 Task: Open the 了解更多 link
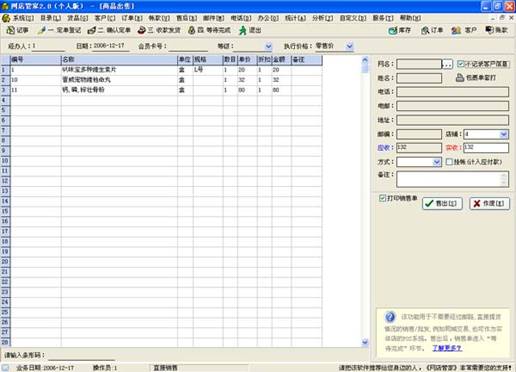[447, 348]
